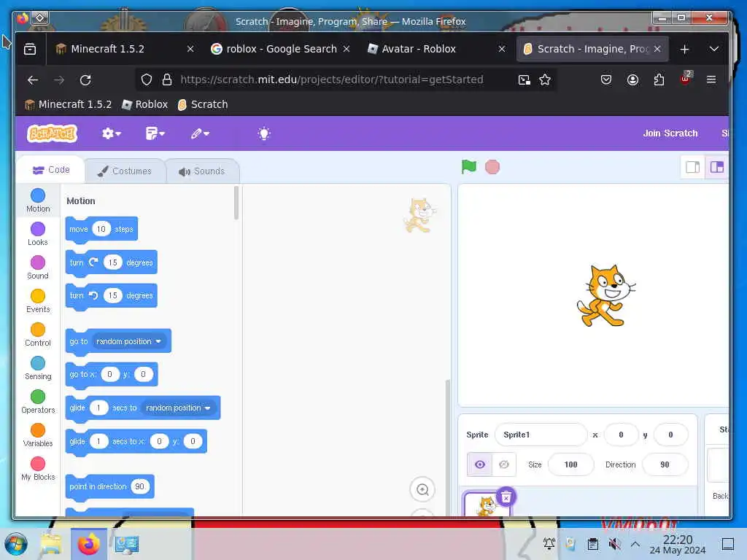Click the red stop button

[492, 167]
